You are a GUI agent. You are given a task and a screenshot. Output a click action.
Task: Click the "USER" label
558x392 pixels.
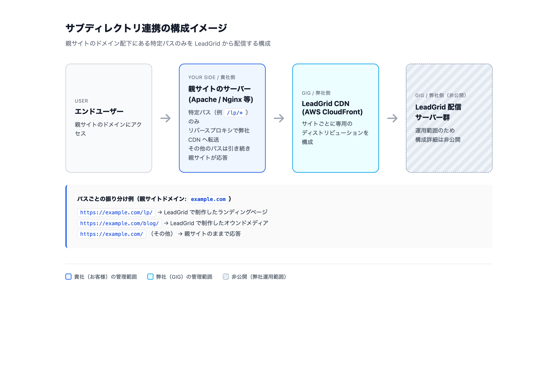coord(82,101)
